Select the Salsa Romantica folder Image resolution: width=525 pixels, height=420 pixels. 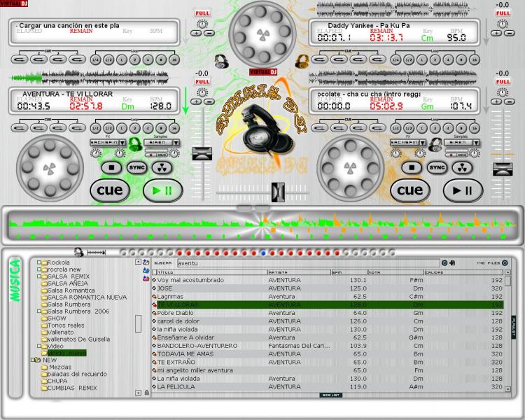71,290
